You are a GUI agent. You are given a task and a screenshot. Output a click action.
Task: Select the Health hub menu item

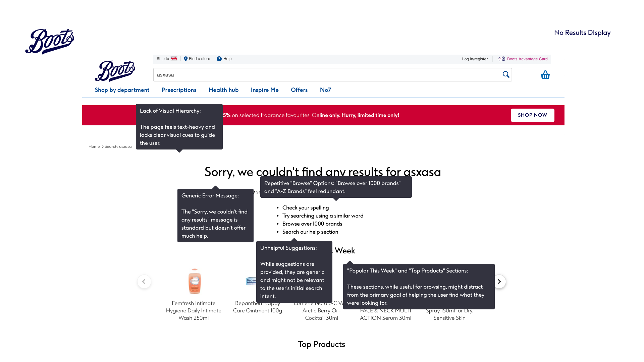pos(223,90)
